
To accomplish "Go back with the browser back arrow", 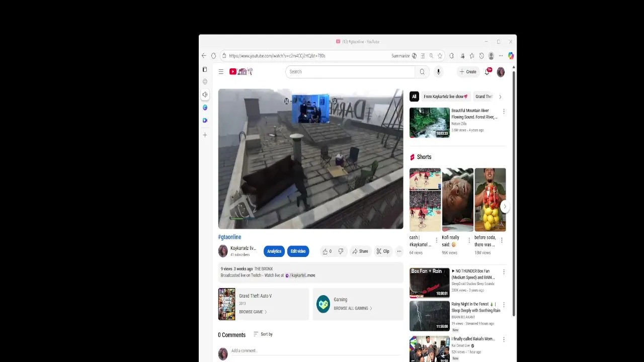I will pos(204,56).
